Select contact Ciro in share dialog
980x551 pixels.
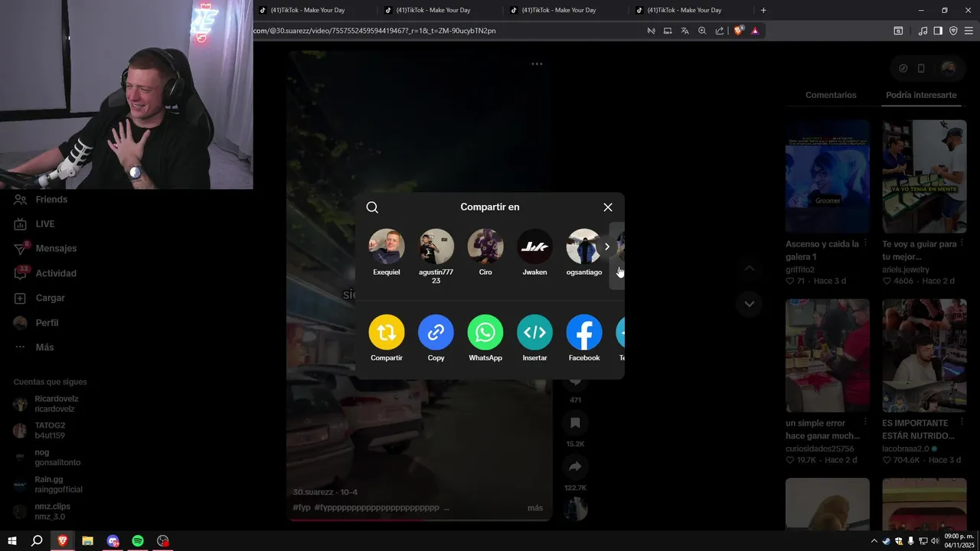(x=485, y=253)
